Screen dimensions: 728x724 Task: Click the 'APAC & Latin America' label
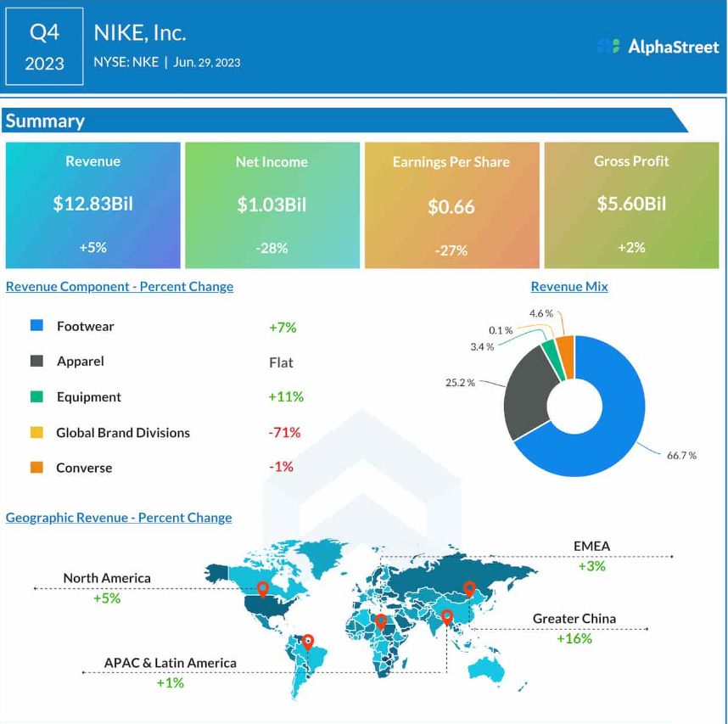click(170, 663)
